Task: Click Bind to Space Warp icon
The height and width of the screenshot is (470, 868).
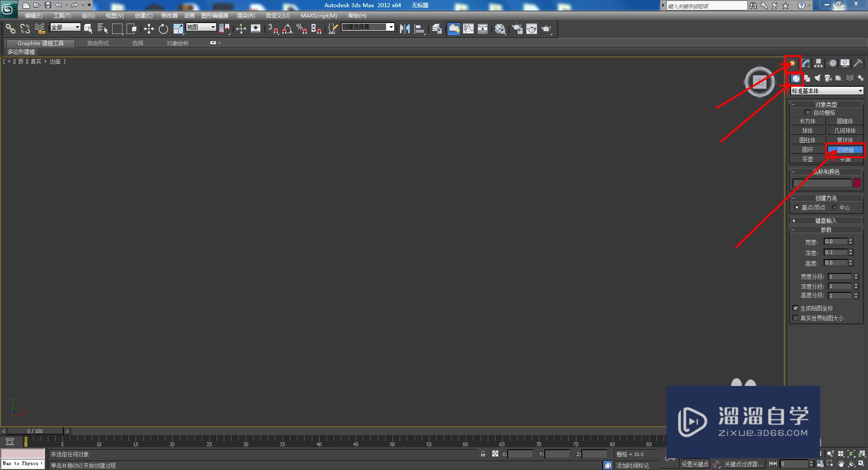Action: (40, 29)
